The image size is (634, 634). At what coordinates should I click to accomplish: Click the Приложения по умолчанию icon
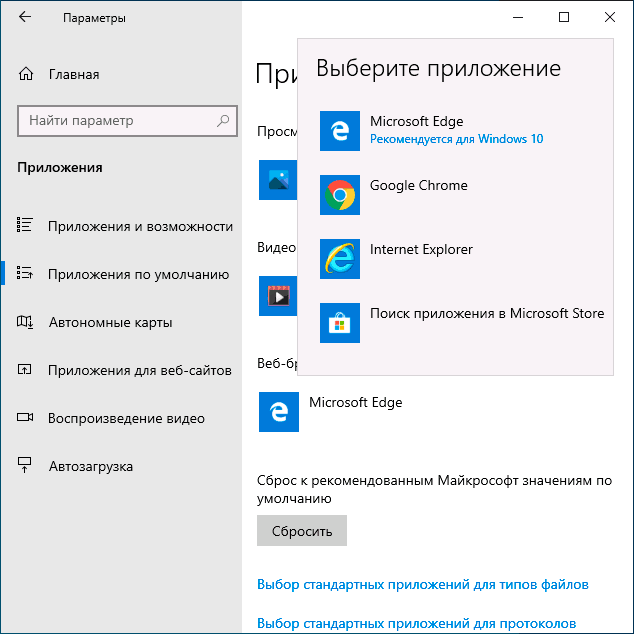pos(25,273)
